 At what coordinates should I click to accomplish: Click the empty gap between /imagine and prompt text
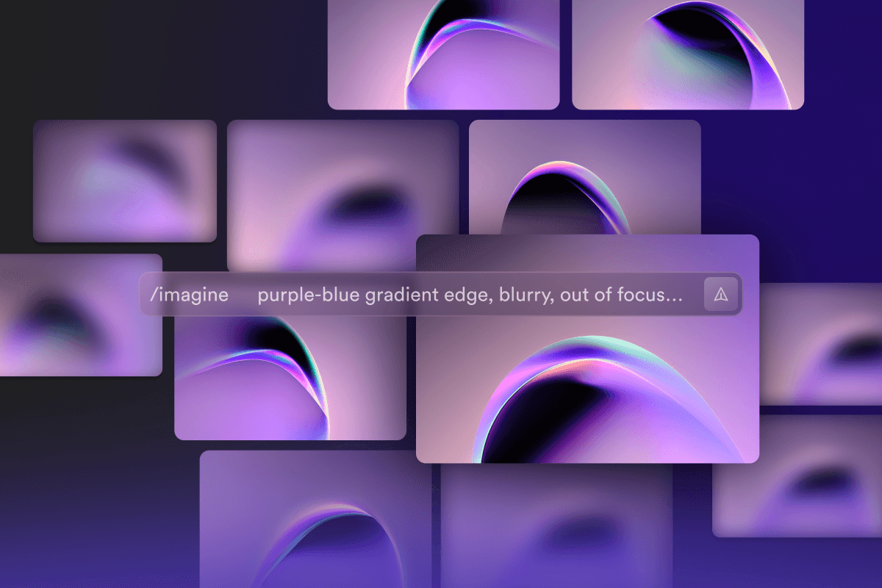[x=243, y=295]
